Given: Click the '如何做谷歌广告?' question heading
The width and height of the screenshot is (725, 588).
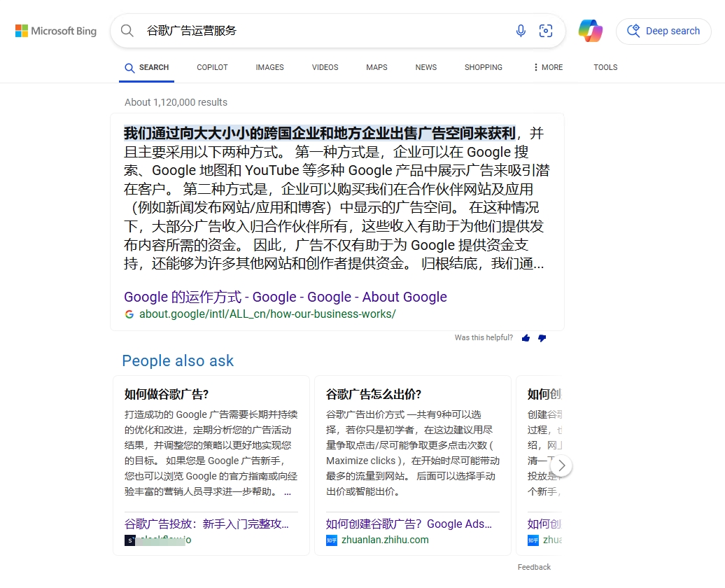Looking at the screenshot, I should click(167, 394).
